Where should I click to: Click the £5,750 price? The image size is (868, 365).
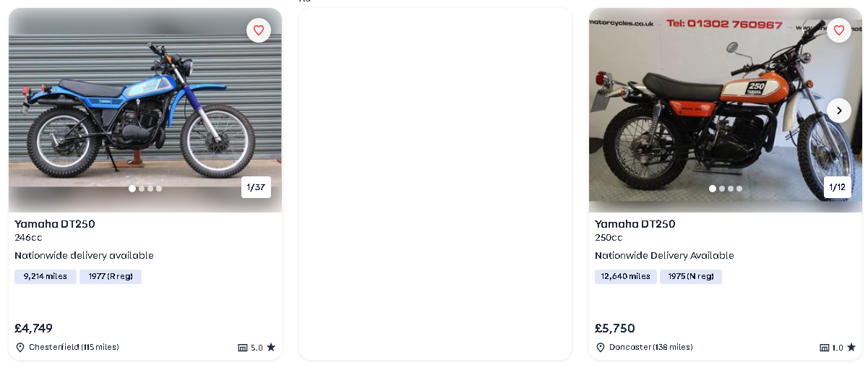click(x=615, y=328)
